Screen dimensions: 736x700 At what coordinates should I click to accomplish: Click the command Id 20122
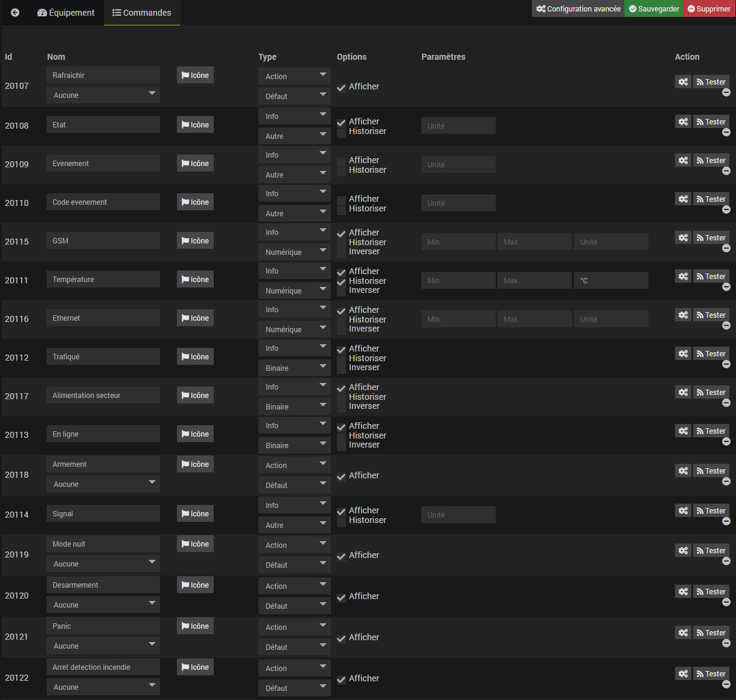pyautogui.click(x=17, y=678)
